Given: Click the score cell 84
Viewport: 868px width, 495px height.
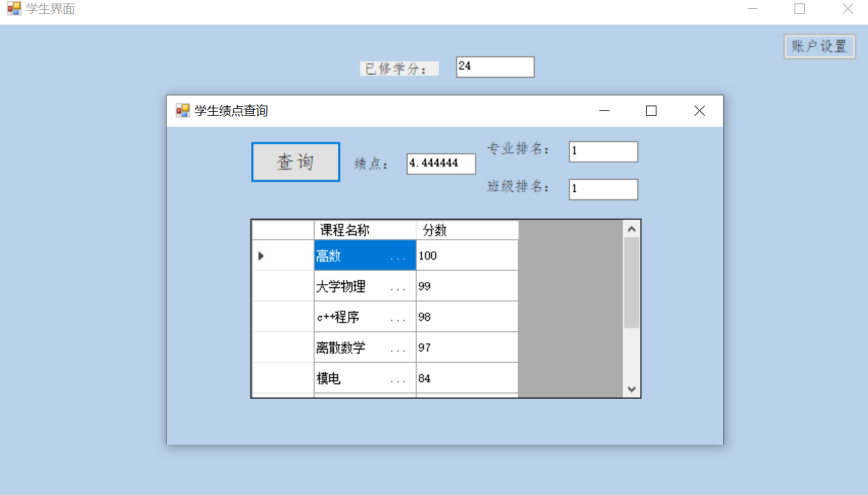Looking at the screenshot, I should (467, 378).
